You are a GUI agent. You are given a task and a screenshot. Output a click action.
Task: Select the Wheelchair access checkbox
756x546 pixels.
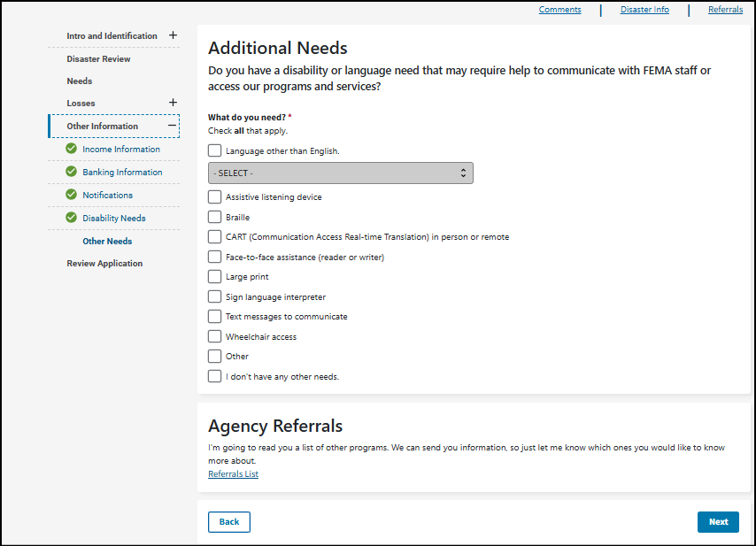[215, 336]
